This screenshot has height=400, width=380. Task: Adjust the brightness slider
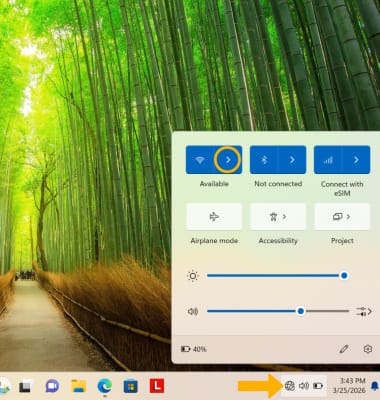click(x=276, y=276)
